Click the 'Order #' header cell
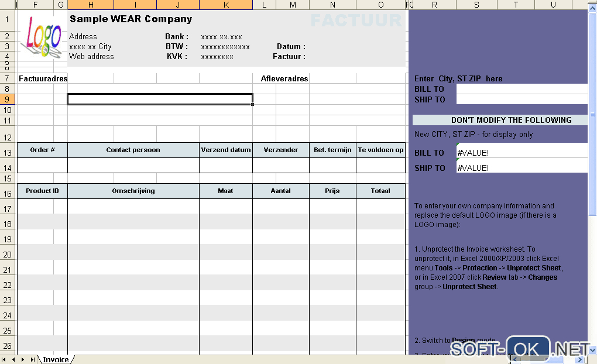597x364 pixels. click(x=42, y=150)
